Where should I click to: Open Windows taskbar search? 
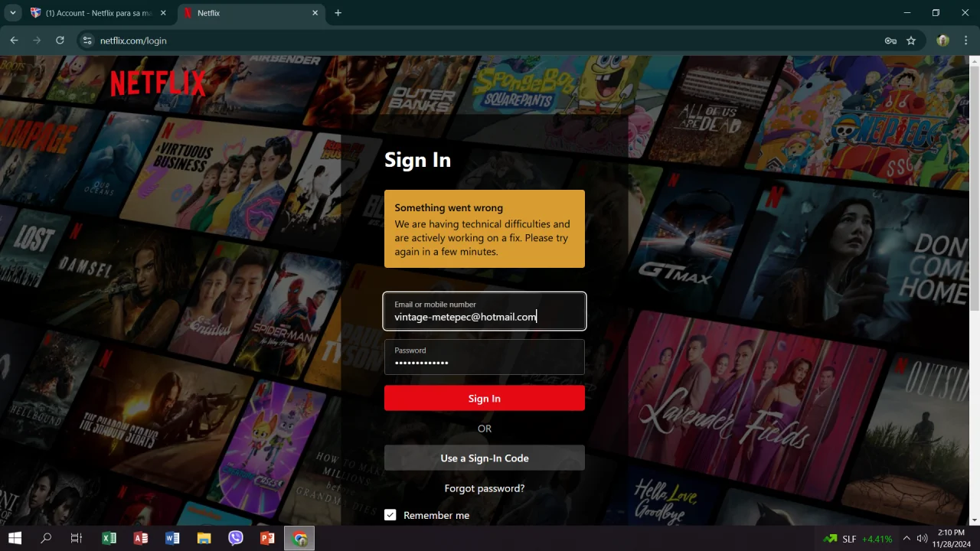point(46,538)
